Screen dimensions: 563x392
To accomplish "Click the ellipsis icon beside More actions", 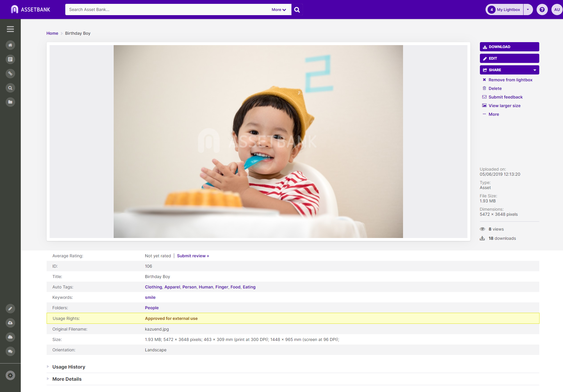I will pyautogui.click(x=484, y=114).
